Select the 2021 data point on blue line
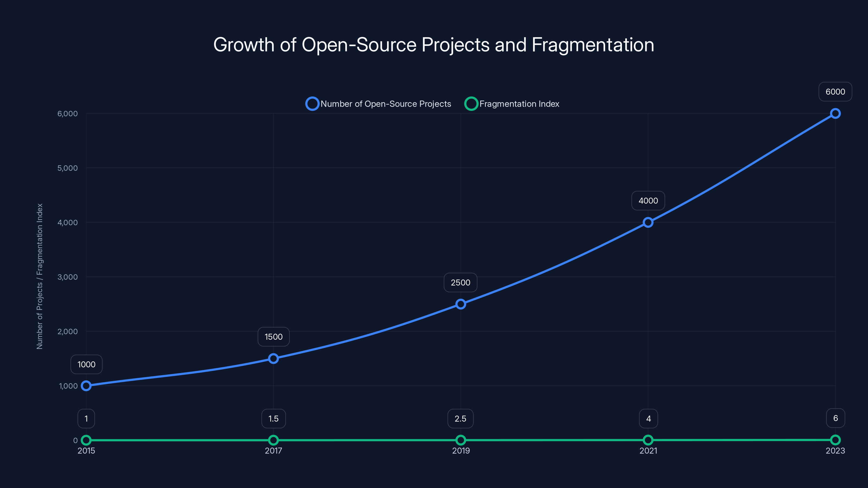The height and width of the screenshot is (488, 868). pyautogui.click(x=648, y=222)
